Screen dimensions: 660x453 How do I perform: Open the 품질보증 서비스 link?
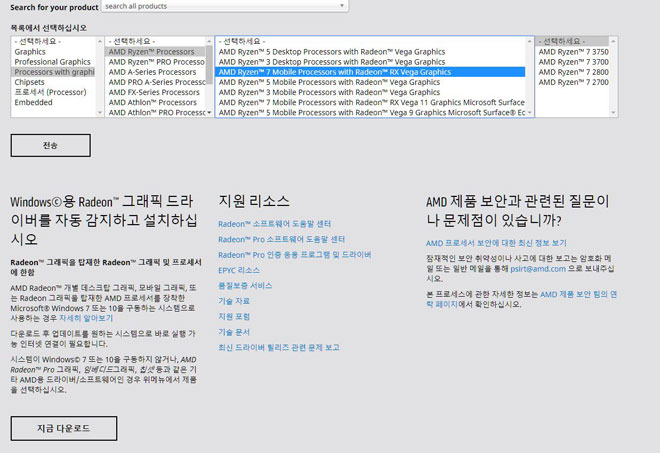(245, 286)
